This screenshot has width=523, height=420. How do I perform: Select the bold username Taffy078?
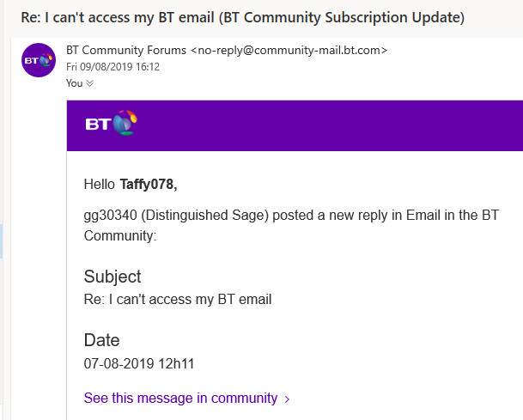coord(148,184)
